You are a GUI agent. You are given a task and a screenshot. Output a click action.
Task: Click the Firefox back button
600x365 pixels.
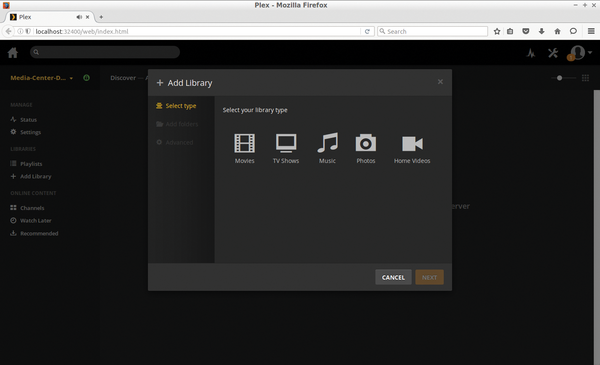pos(8,31)
